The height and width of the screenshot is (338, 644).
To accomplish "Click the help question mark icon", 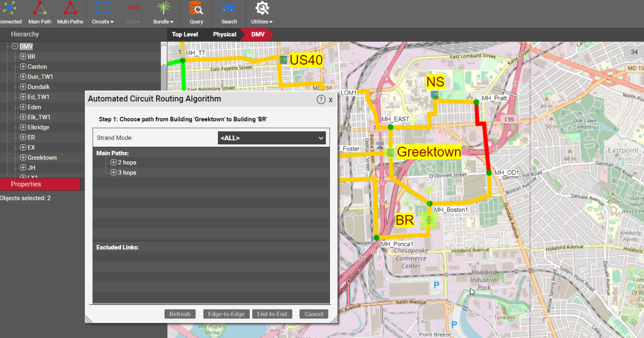I will point(321,99).
